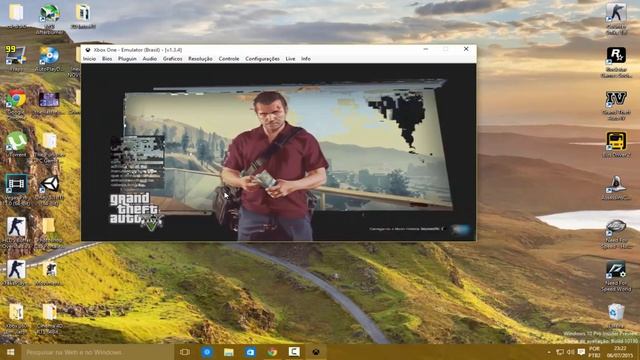The image size is (640, 360).
Task: Select the Grand Theft Auto IV shortcut
Action: pos(616,105)
